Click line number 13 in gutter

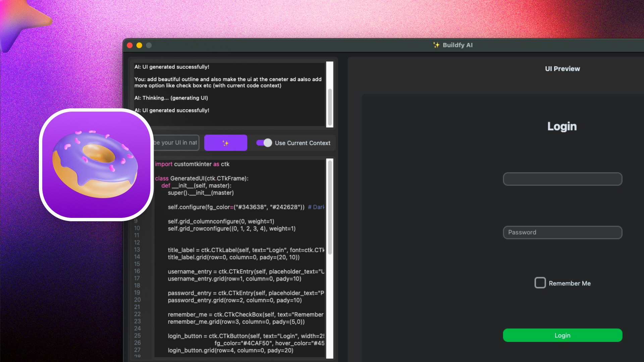[137, 250]
